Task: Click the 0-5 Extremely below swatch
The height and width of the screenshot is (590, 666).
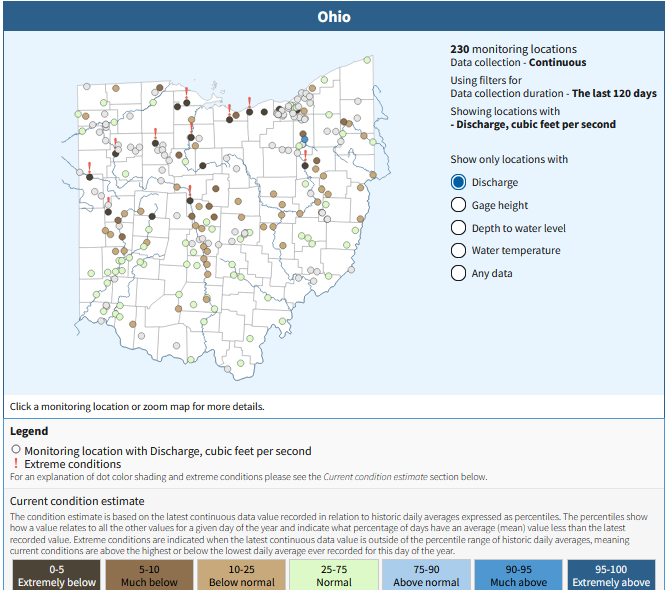Action: pos(56,575)
